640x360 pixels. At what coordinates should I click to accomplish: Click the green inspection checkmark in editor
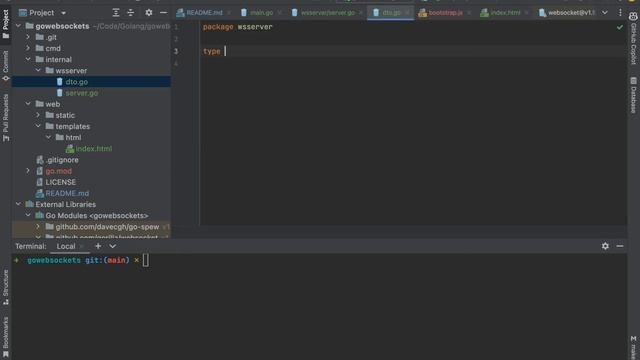coord(620,27)
